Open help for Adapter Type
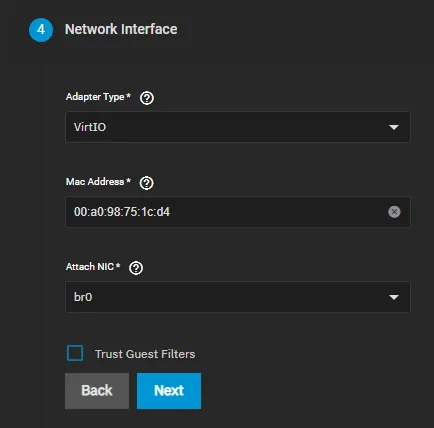Image resolution: width=434 pixels, height=428 pixels. (147, 98)
